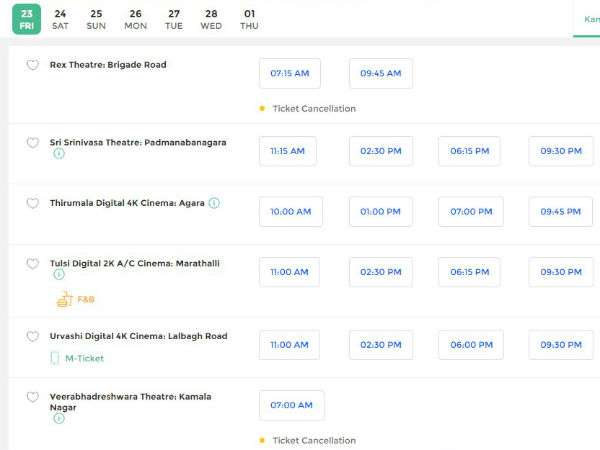Choose 07:00 AM show at Veerabhadreshwara
Viewport: 600px width, 450px height.
click(291, 405)
